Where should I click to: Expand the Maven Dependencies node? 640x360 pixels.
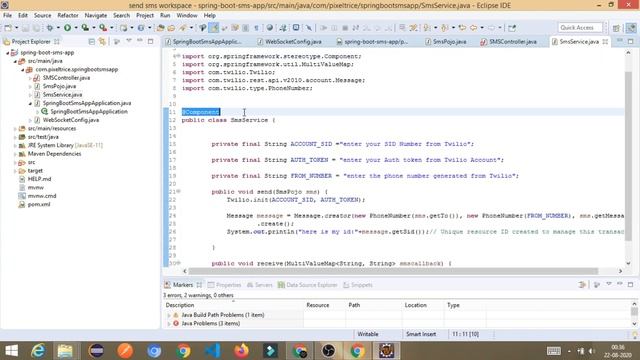(x=15, y=154)
